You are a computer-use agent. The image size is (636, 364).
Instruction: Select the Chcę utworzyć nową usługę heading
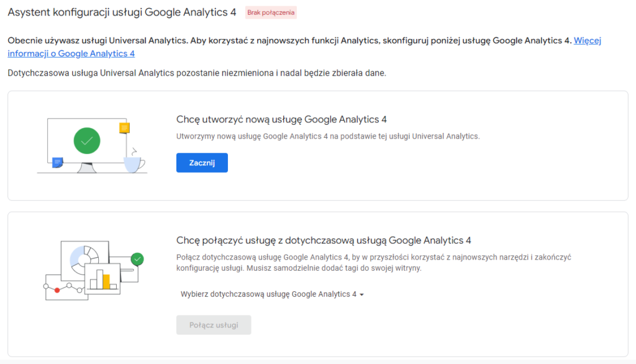[281, 119]
